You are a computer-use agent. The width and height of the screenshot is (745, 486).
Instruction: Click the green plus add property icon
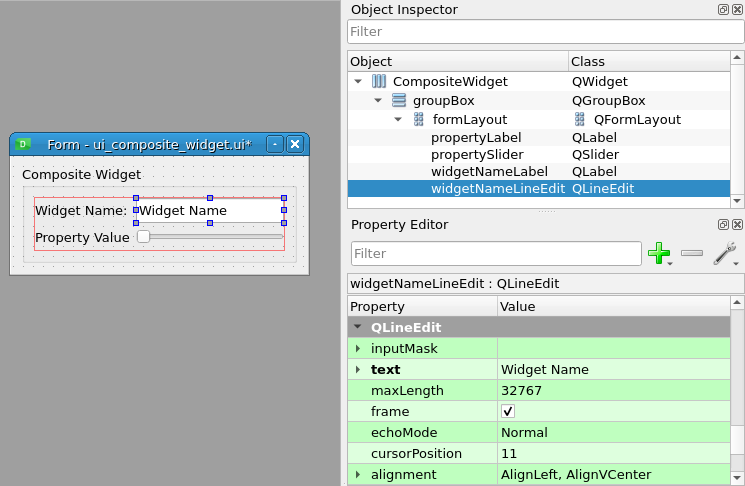click(x=658, y=254)
